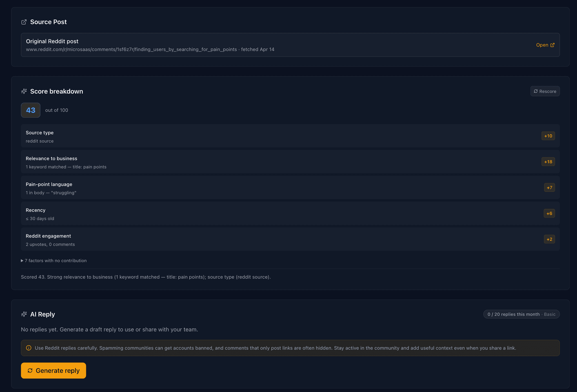Click the sparkle icon beside AI Reply
The height and width of the screenshot is (392, 577).
tap(24, 314)
